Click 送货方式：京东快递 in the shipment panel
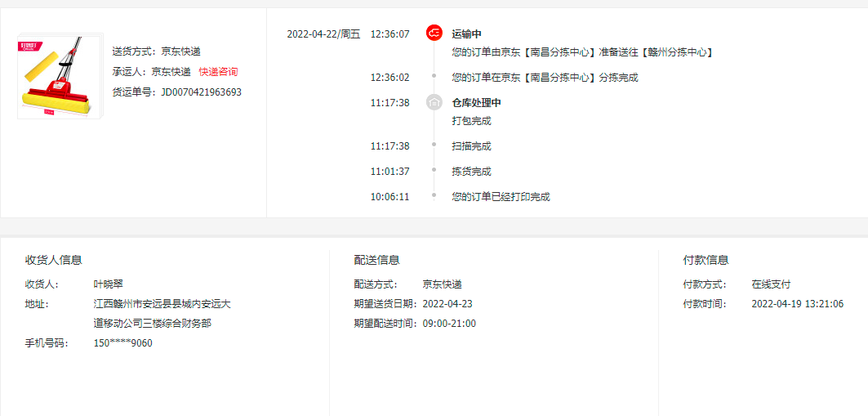Image resolution: width=868 pixels, height=416 pixels. coord(156,51)
